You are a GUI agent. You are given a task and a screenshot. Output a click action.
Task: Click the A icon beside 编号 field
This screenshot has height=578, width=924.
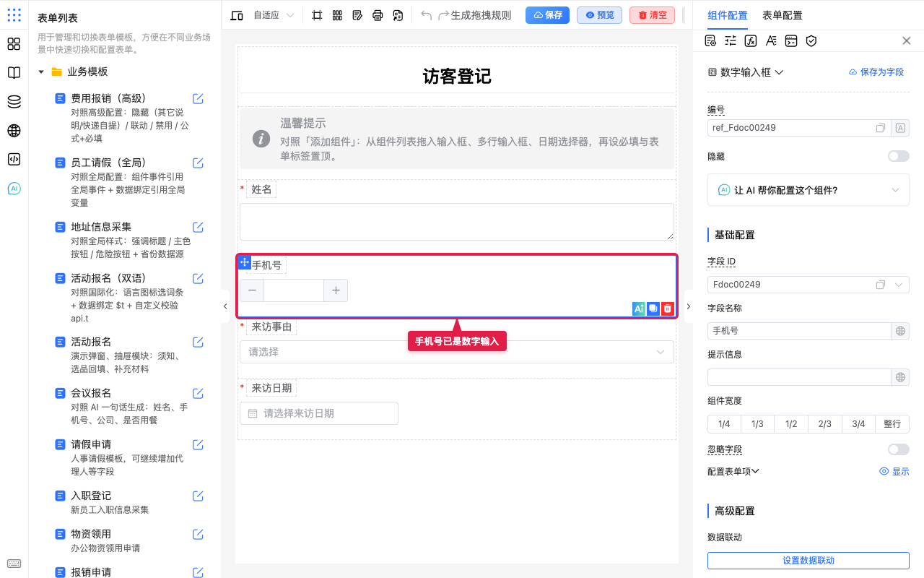tap(901, 128)
